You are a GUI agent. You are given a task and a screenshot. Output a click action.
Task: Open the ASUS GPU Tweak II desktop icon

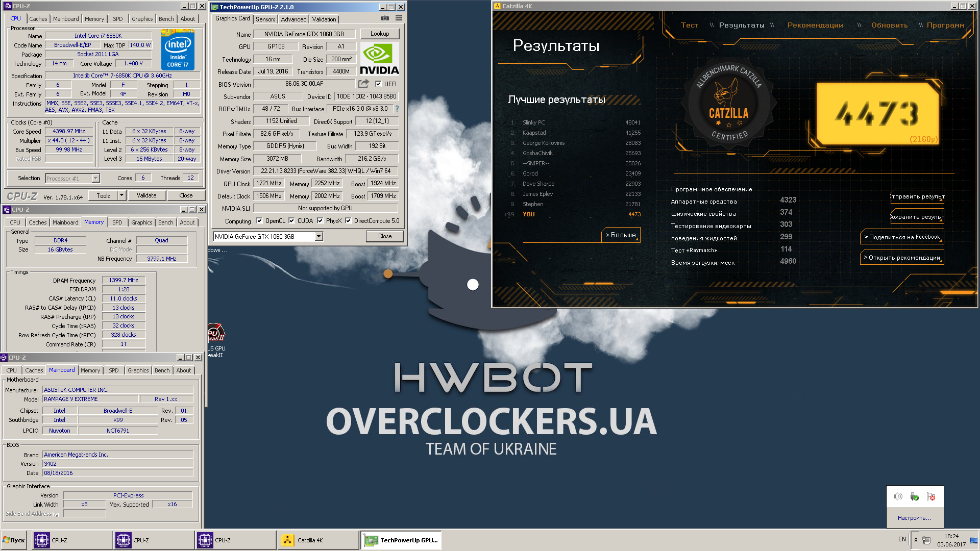coord(216,340)
